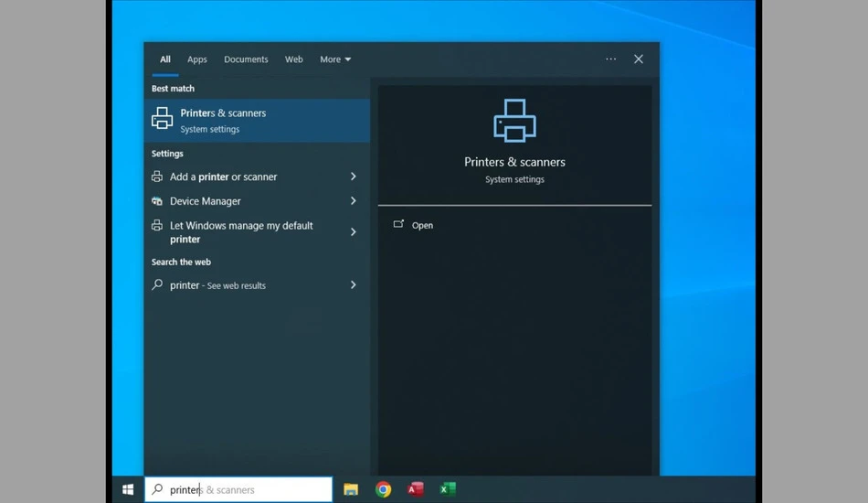
Task: Launch Microsoft Access from the taskbar
Action: click(416, 489)
